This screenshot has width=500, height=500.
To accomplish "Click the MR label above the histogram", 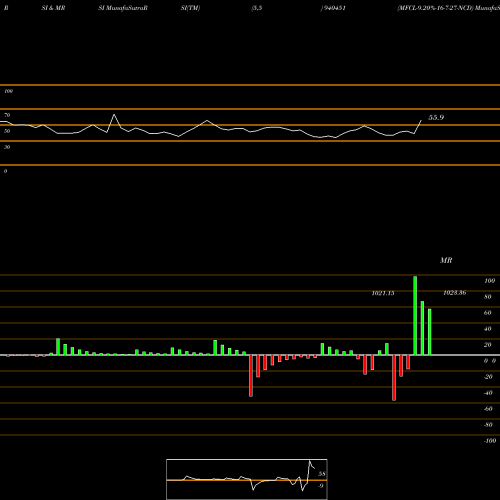I will point(446,260).
